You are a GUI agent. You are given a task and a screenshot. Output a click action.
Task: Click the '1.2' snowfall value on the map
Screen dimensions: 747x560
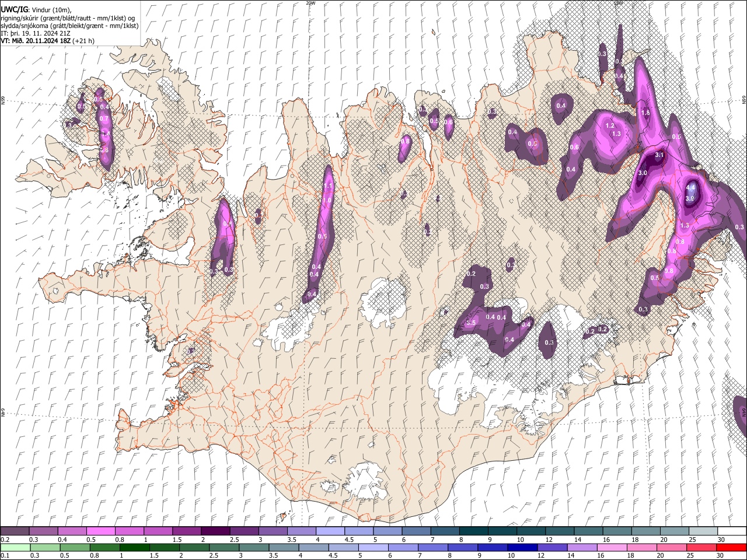610,125
